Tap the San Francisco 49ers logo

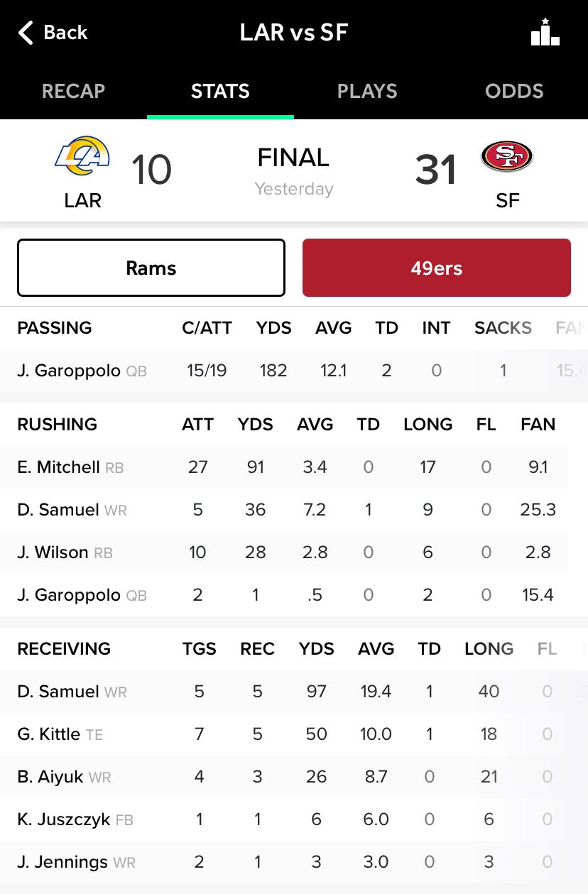pos(507,156)
